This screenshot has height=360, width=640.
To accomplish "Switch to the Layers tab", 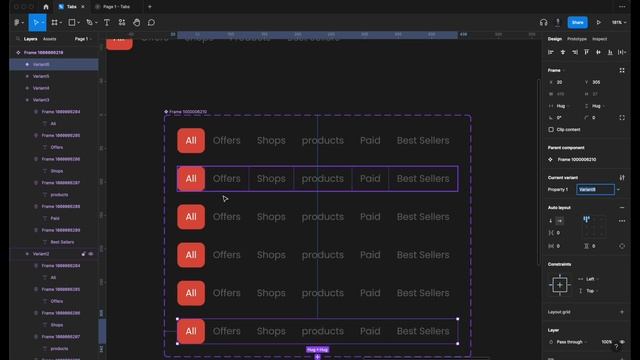I will point(31,39).
